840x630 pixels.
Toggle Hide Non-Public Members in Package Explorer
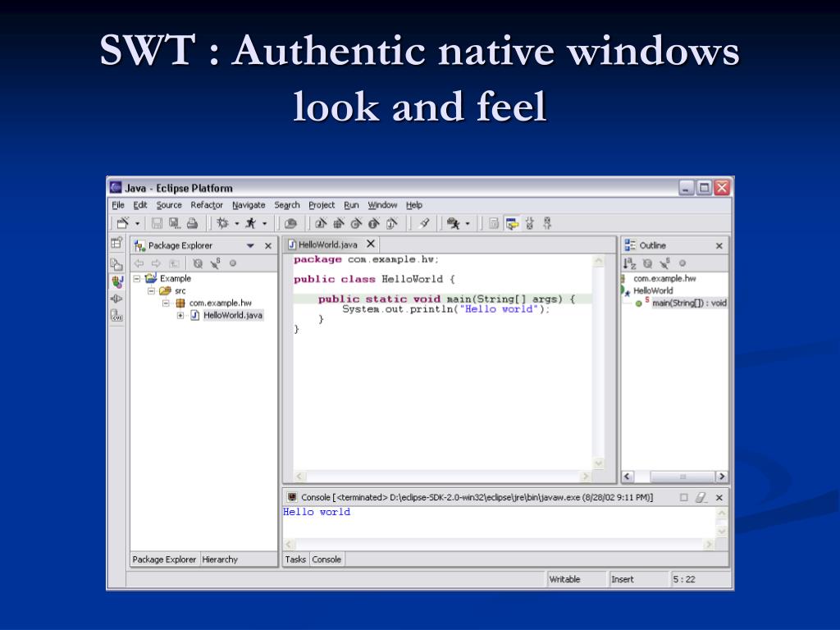tap(233, 263)
